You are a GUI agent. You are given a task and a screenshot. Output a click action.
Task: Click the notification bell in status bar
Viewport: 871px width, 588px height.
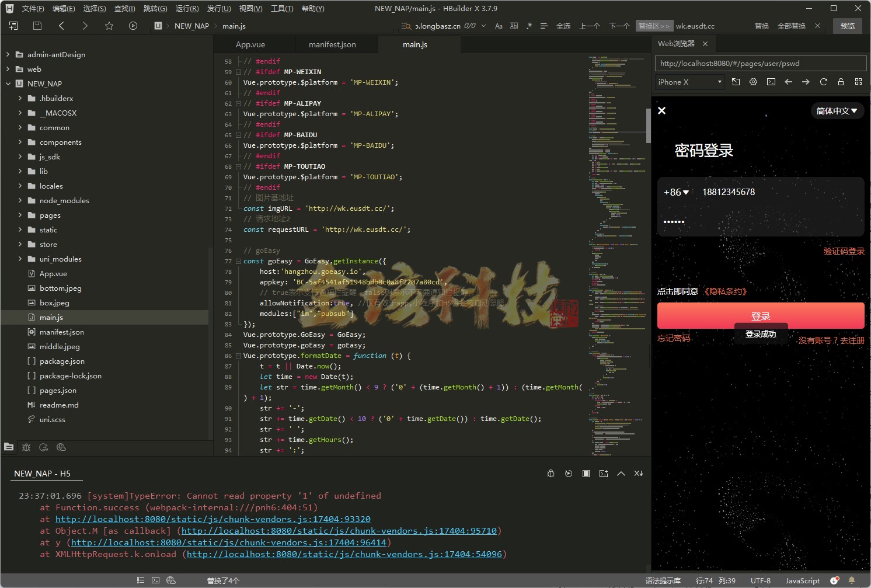pyautogui.click(x=852, y=580)
